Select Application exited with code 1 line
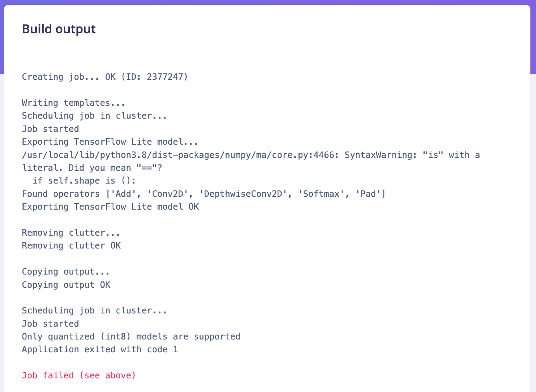The height and width of the screenshot is (392, 536). 100,350
